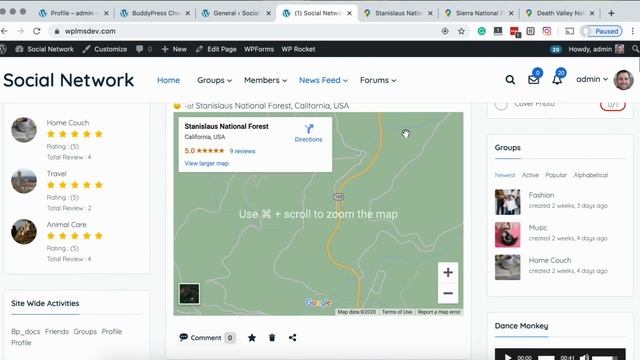
Task: Click the Directions icon on map card
Action: pos(309,129)
